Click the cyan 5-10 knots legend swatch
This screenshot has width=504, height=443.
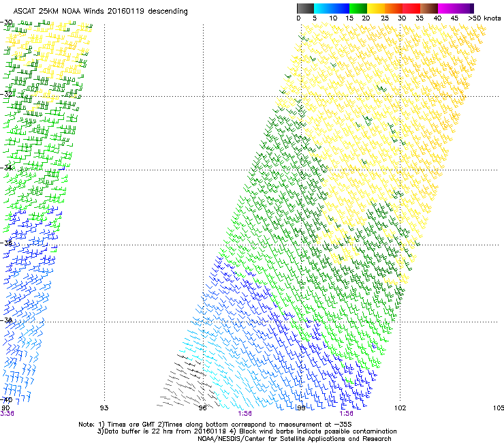pyautogui.click(x=323, y=8)
